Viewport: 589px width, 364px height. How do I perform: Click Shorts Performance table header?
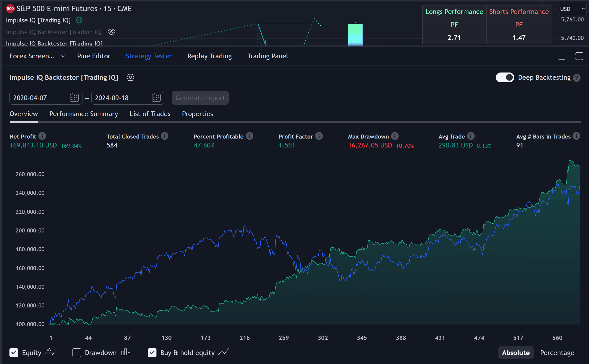click(x=519, y=12)
